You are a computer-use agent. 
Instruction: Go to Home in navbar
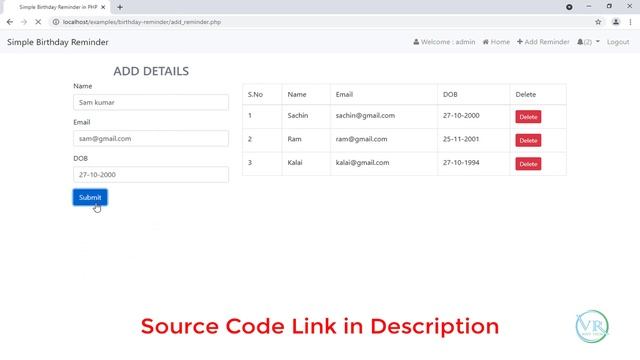(x=496, y=42)
